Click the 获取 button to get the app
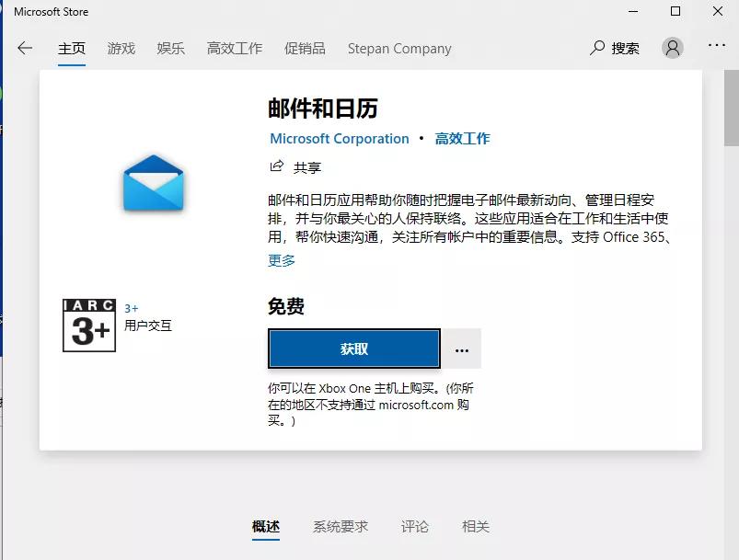 [353, 349]
